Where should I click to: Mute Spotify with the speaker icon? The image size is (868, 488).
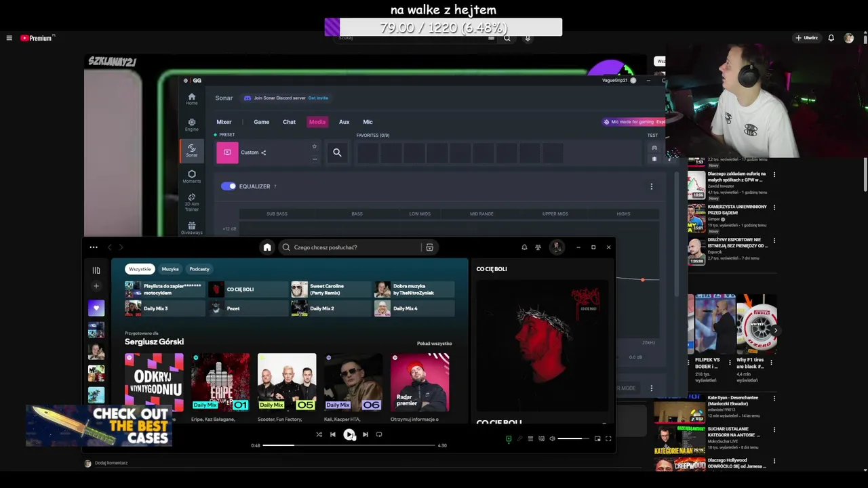click(x=552, y=439)
